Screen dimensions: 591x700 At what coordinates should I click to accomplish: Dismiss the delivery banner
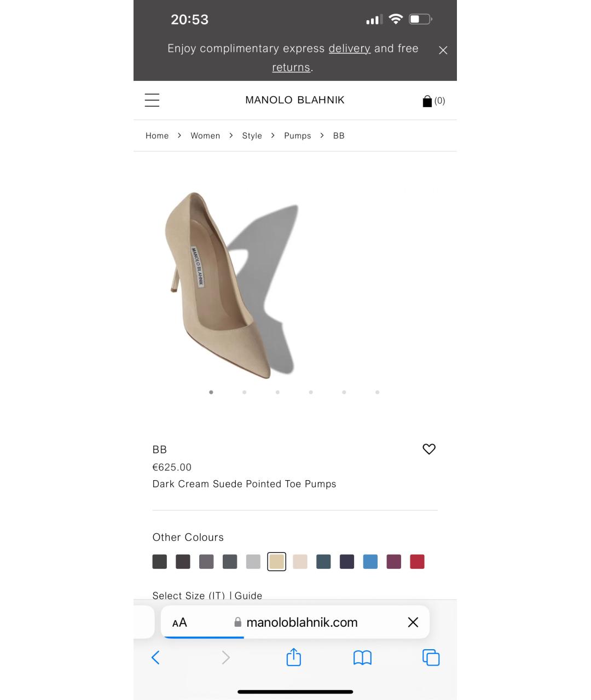pos(443,50)
